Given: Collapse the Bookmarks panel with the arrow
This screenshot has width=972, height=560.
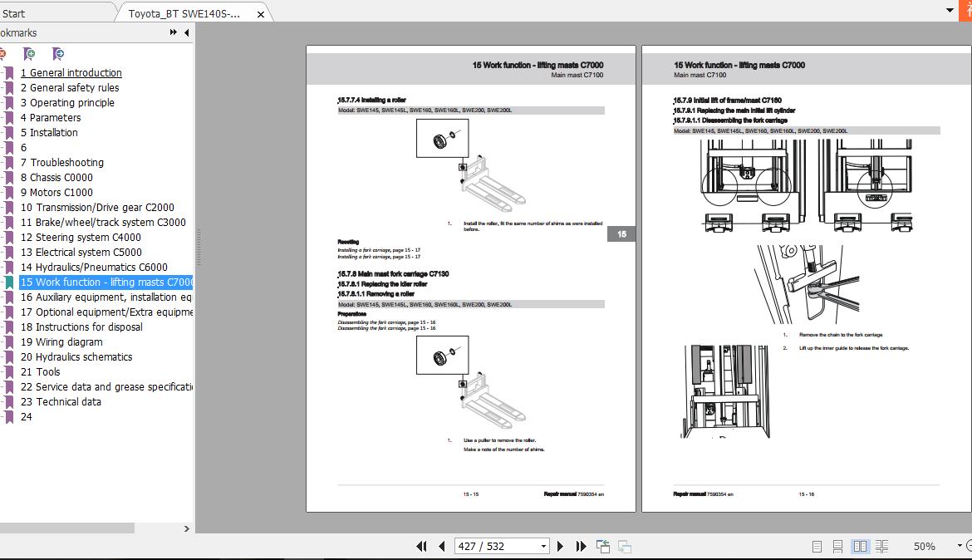Looking at the screenshot, I should (x=186, y=32).
